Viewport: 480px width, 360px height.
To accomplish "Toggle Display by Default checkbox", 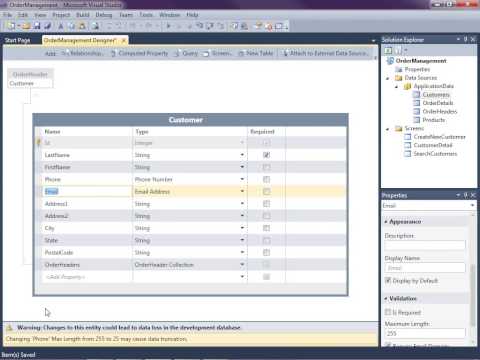I will tap(388, 280).
